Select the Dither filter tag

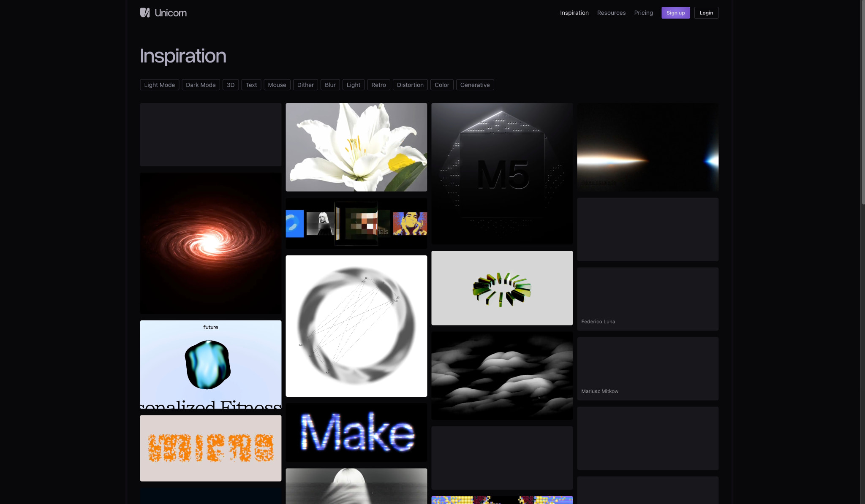tap(305, 85)
